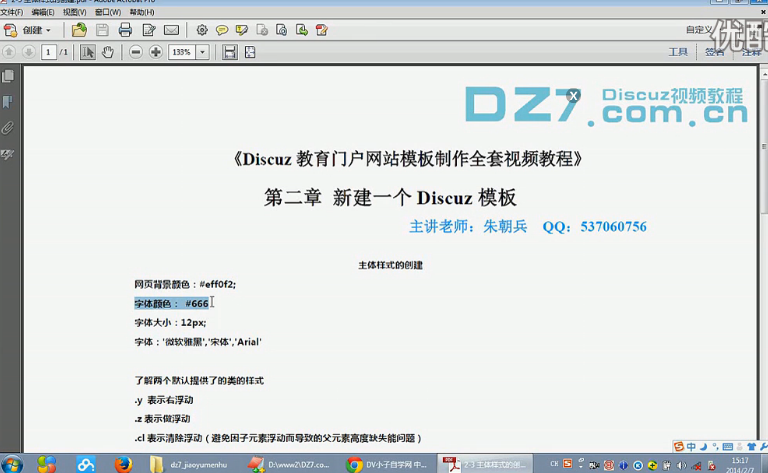Screen dimensions: 768x473
Task: Show Signatures side panel
Action: point(8,154)
